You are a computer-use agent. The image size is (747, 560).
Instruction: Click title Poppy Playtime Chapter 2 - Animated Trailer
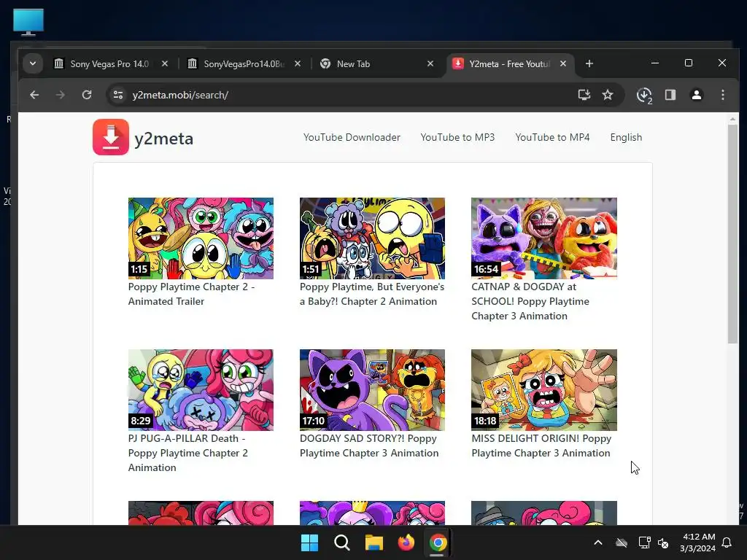point(192,294)
